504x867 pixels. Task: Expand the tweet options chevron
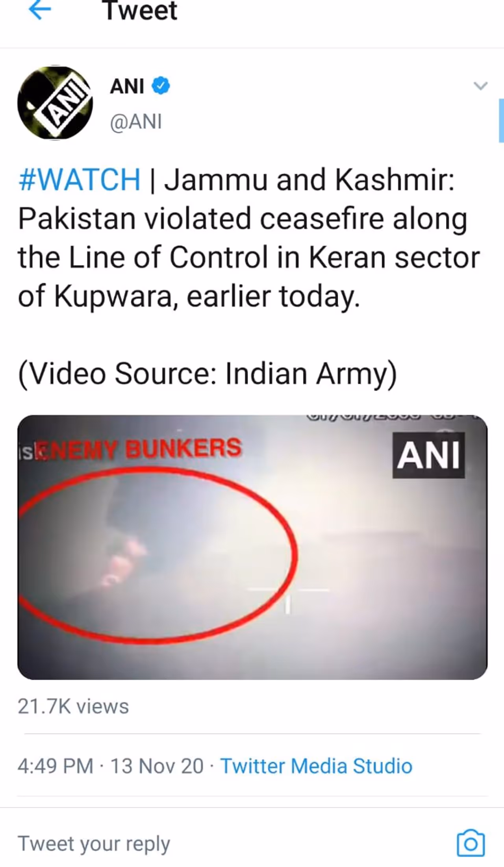point(480,85)
